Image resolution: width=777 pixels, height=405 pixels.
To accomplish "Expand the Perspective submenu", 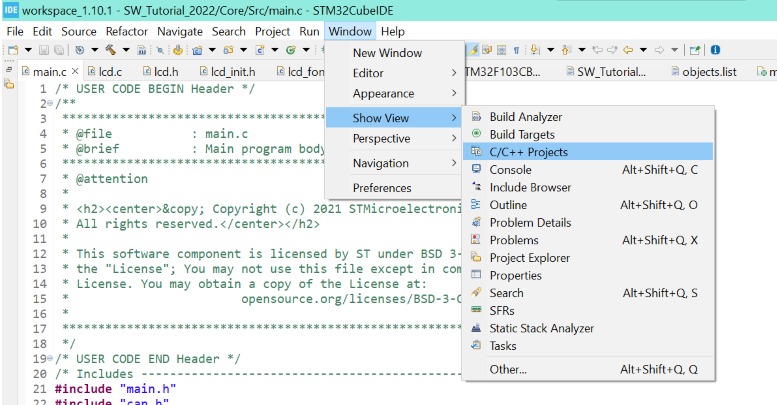I will click(x=381, y=138).
